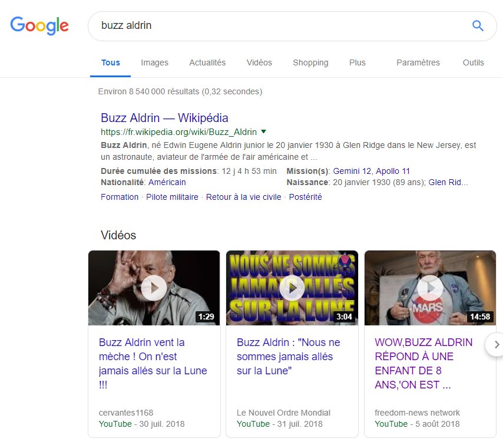Switch to the Images tab

[x=154, y=62]
